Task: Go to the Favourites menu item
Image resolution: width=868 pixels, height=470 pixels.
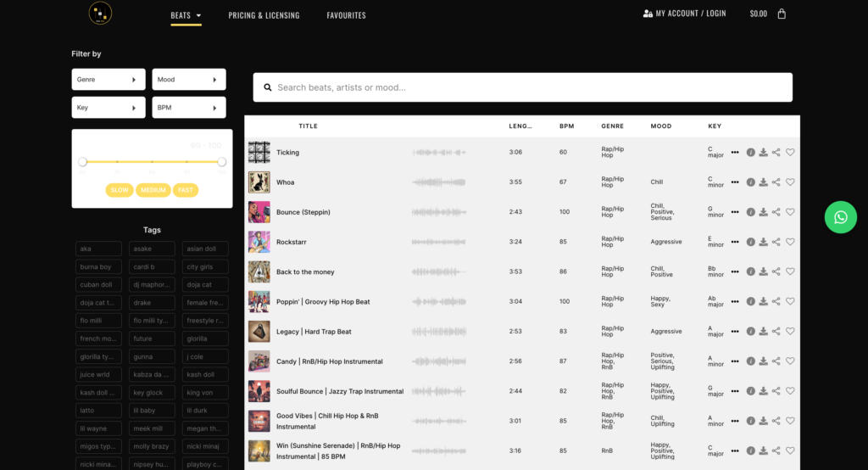Action: [x=346, y=15]
